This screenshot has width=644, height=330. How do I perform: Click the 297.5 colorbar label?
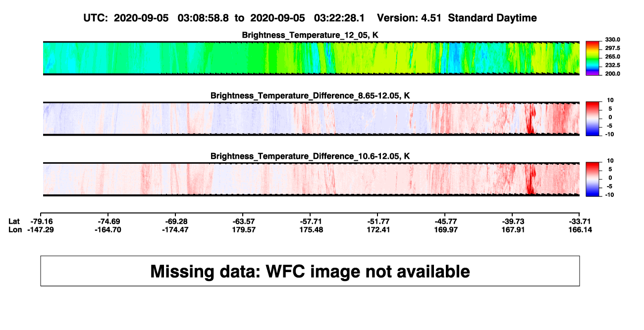pyautogui.click(x=612, y=48)
